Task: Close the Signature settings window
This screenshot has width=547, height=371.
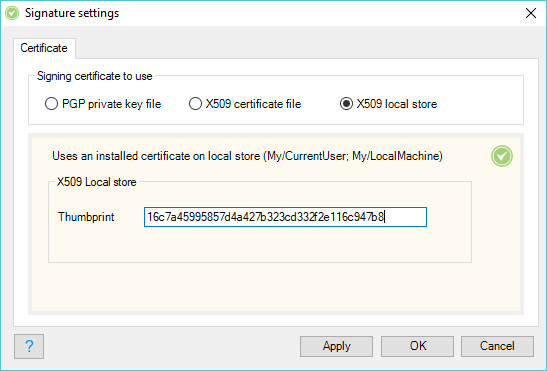Action: tap(531, 13)
